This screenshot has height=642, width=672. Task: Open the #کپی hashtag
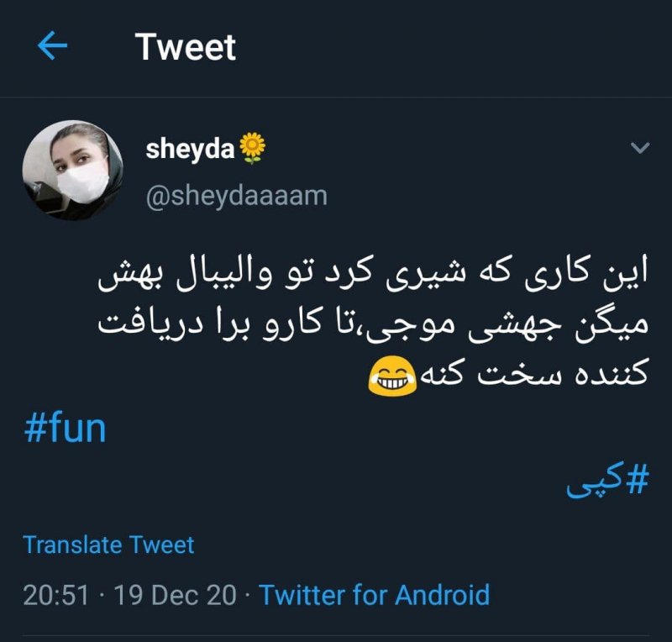coord(609,482)
